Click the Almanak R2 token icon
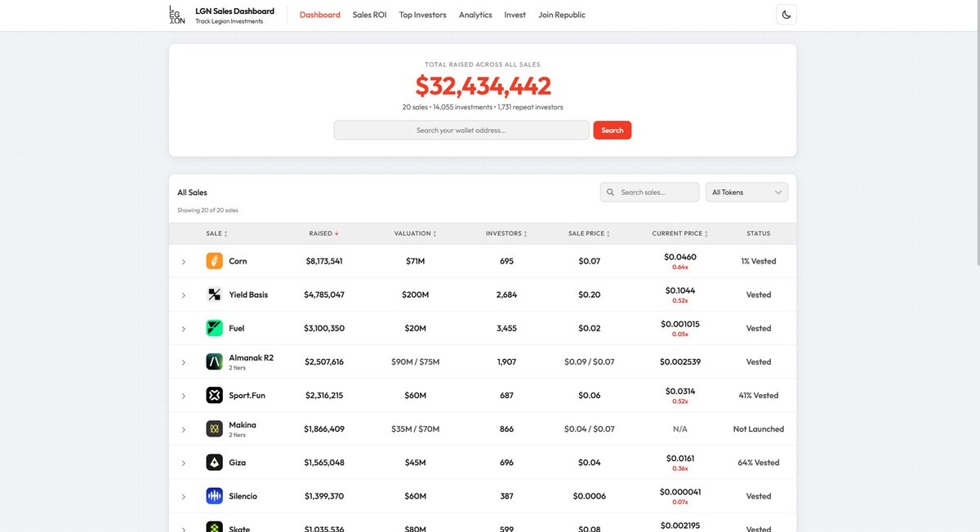Screen dimensions: 980x532 pos(214,361)
